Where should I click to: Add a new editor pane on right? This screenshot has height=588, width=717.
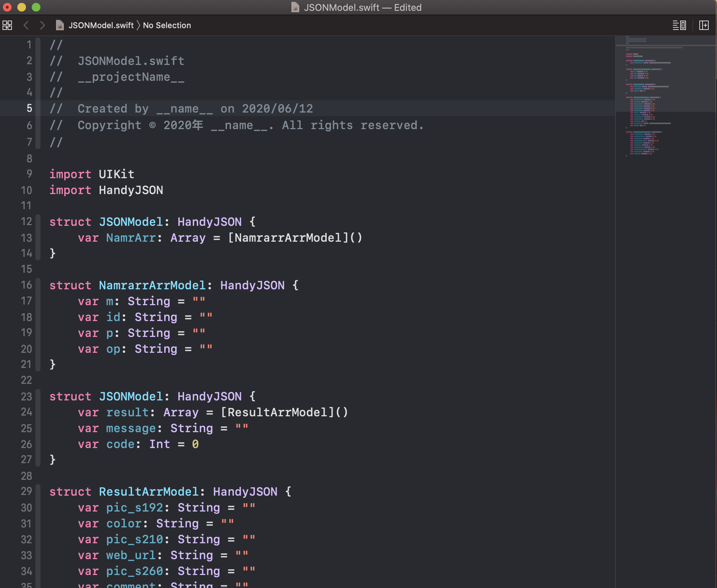[704, 25]
